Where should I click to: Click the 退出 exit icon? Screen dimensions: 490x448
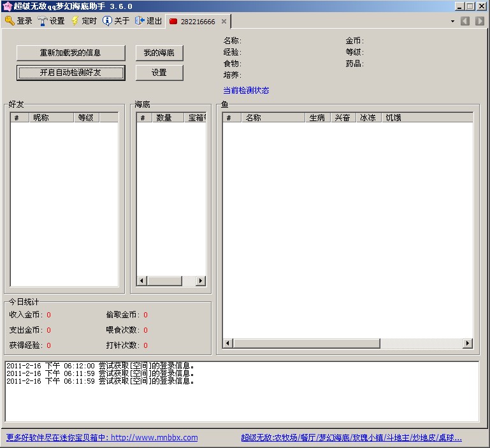tap(140, 21)
